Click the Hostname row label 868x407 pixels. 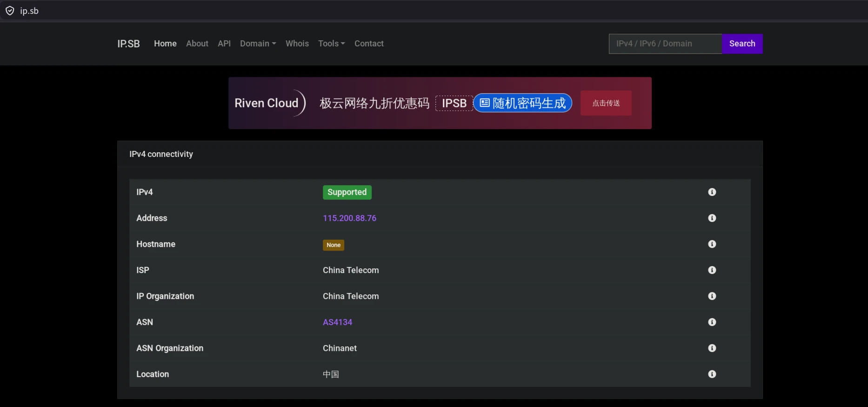pos(156,244)
